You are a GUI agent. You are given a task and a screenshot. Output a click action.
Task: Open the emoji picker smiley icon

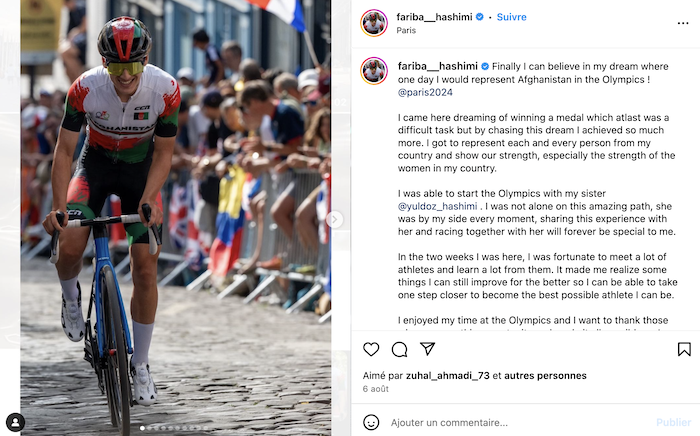pos(371,422)
